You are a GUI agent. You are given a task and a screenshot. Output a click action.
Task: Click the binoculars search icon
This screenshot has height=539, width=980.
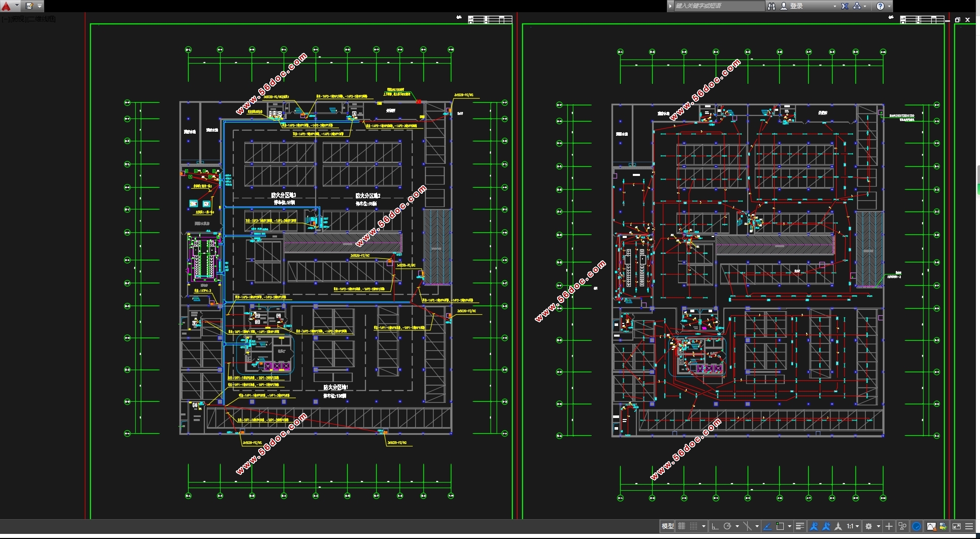click(x=772, y=6)
